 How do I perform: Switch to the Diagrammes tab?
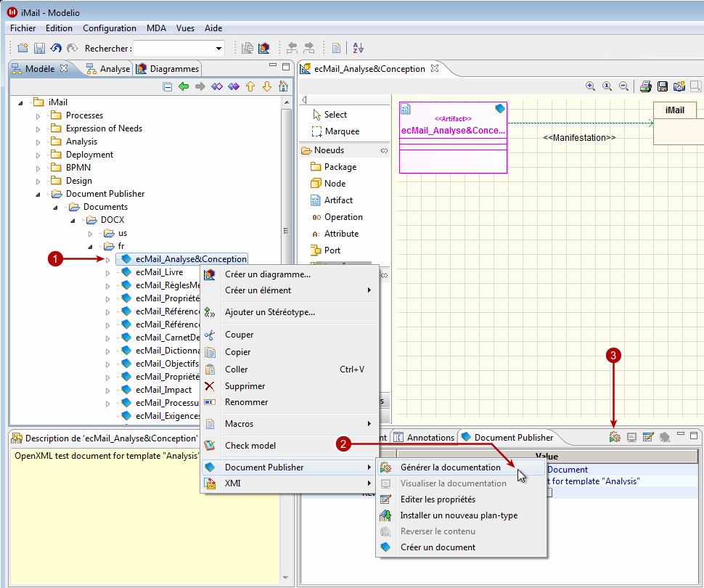click(168, 69)
